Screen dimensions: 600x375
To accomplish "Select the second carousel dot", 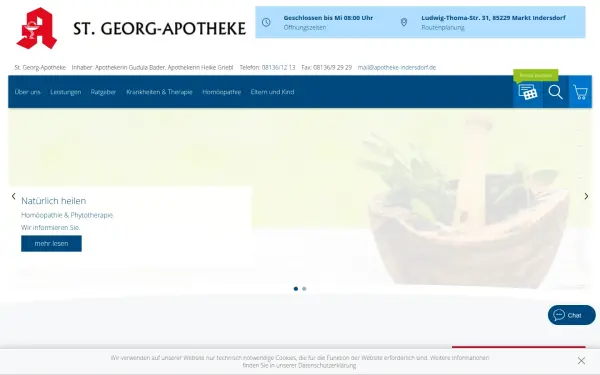I will pos(304,289).
